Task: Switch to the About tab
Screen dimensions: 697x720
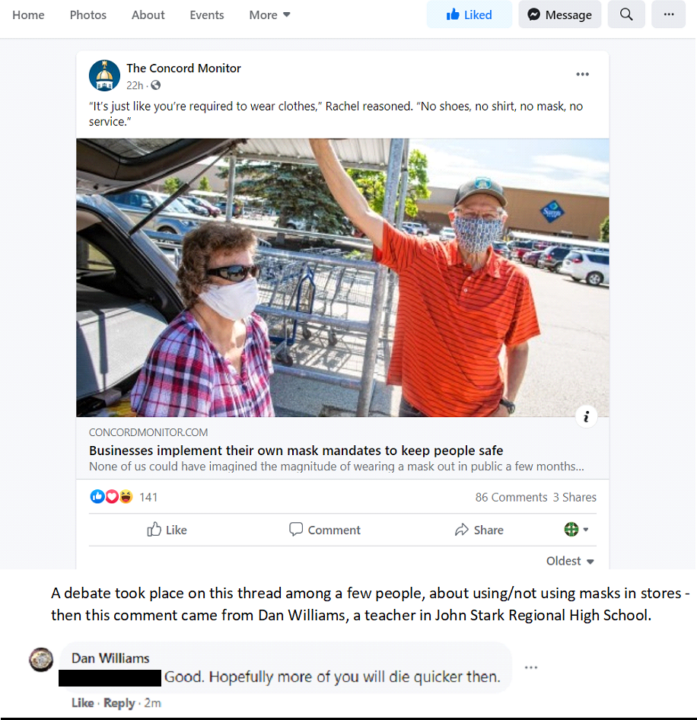Action: (x=148, y=15)
